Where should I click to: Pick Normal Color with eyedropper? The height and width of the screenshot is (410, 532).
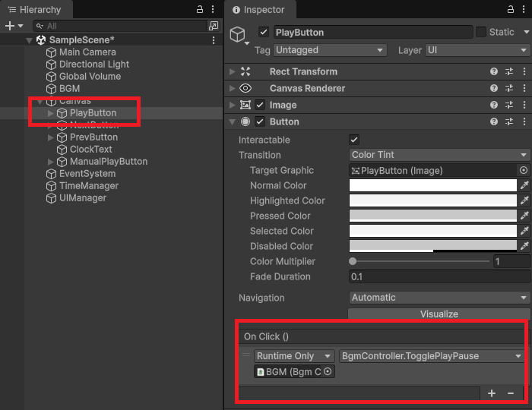coord(524,185)
